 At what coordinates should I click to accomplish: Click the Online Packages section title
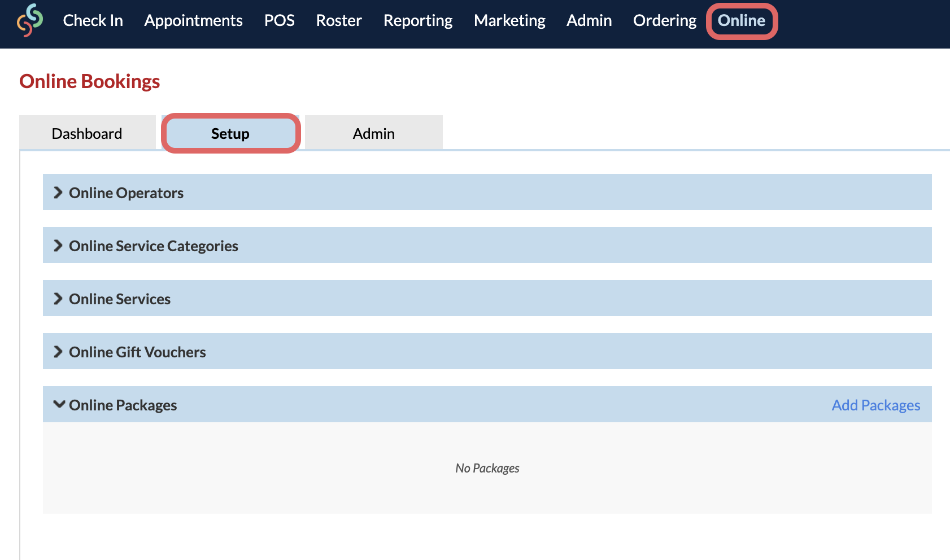point(123,405)
